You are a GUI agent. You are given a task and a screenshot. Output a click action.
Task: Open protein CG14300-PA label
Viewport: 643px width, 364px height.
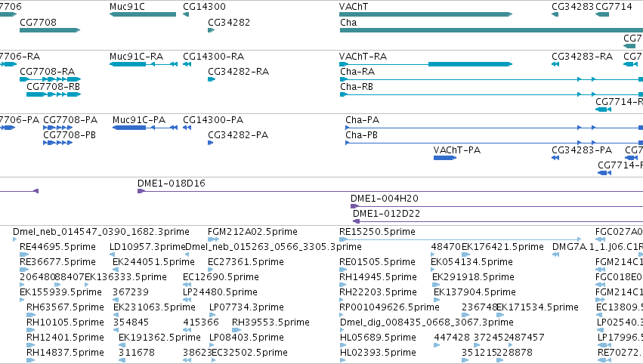click(213, 120)
